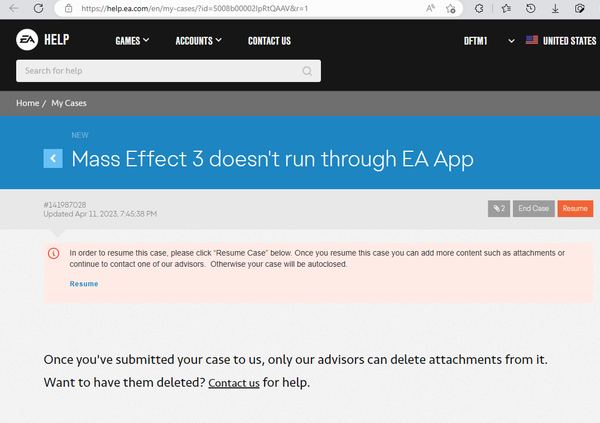Click the DFTM1 account name
Viewport: 600px width, 423px height.
pos(475,41)
